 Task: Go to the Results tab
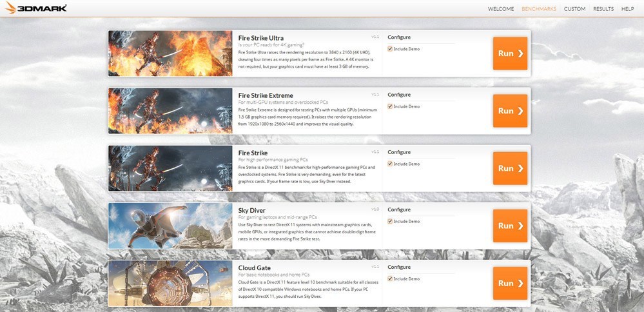pos(603,8)
